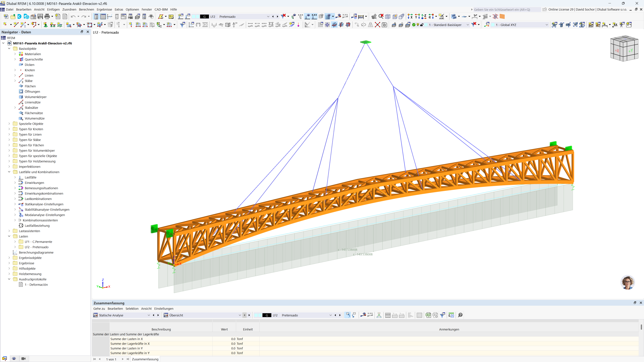This screenshot has width=644, height=362.
Task: Expand the Lastfälle tree node
Action: pos(15,177)
